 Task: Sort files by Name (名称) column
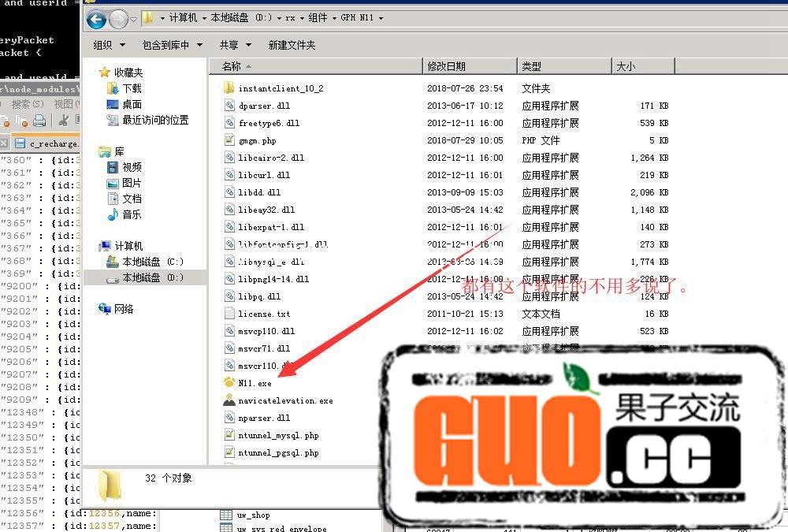(x=315, y=66)
